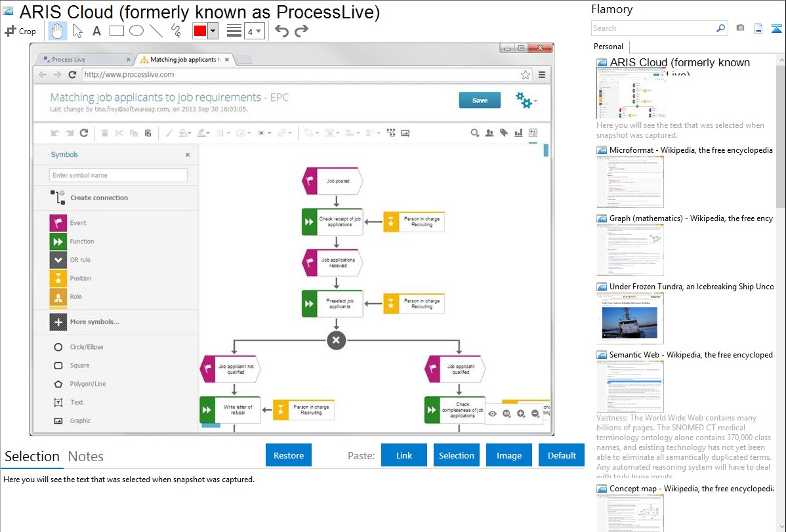
Task: Switch to the Notes tab
Action: [x=86, y=457]
